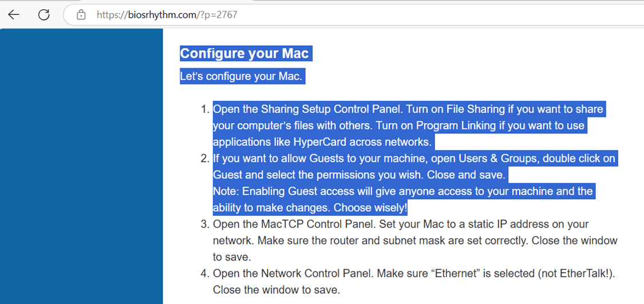644x304 pixels.
Task: Click the "Configure your Mac" heading
Action: tap(245, 53)
